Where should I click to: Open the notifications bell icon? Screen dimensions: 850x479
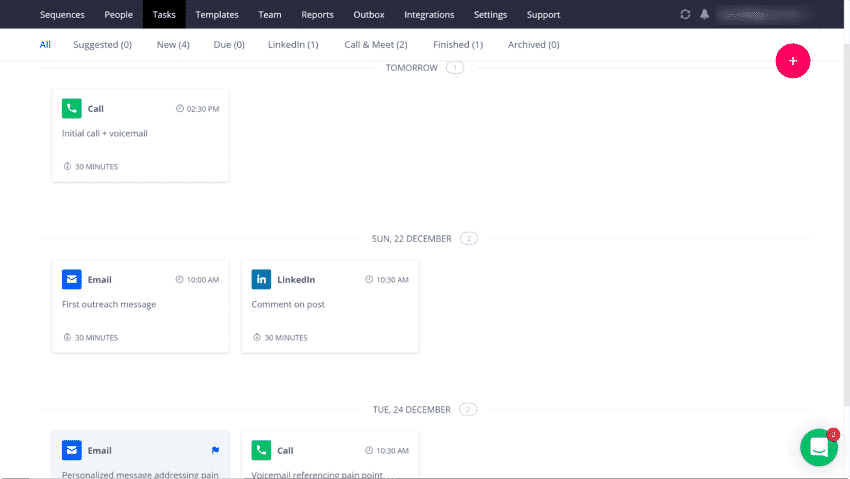(704, 15)
